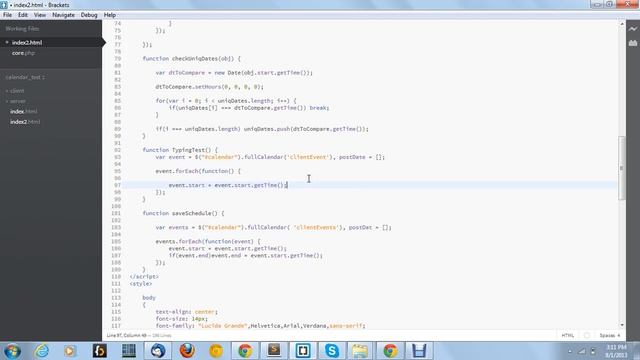Open the blue floppy-disk app in taskbar

tap(419, 351)
